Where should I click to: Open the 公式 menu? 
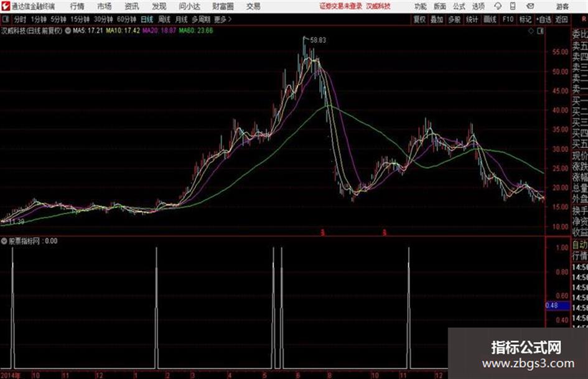click(x=459, y=6)
